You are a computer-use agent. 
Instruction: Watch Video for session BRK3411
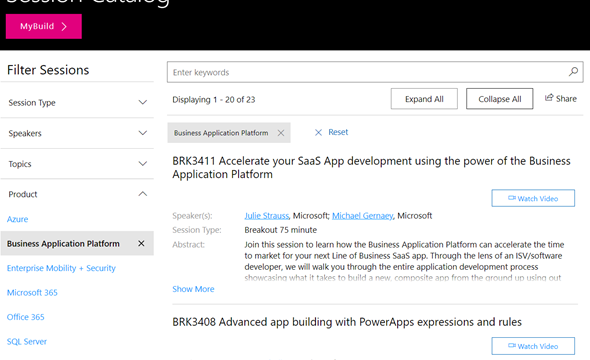tap(533, 198)
